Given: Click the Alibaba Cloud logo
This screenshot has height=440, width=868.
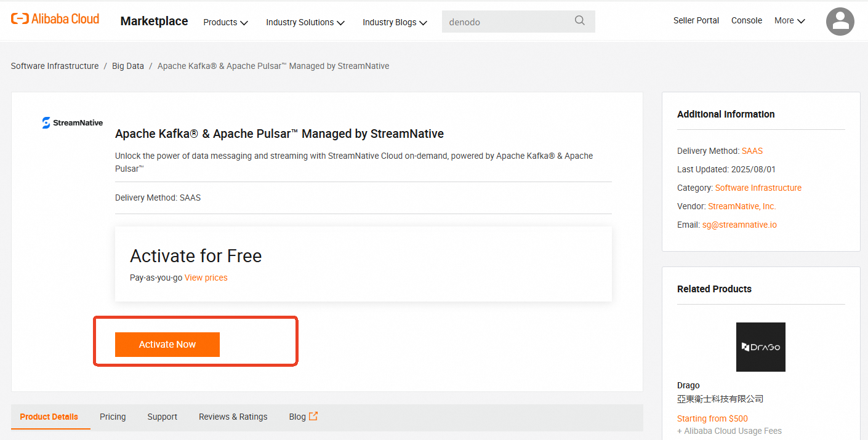Looking at the screenshot, I should coord(55,19).
